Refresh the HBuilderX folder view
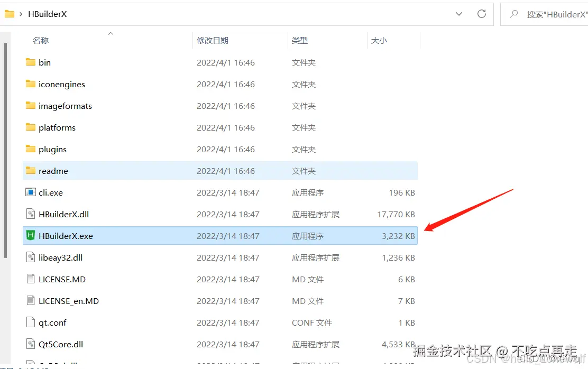 click(x=482, y=14)
